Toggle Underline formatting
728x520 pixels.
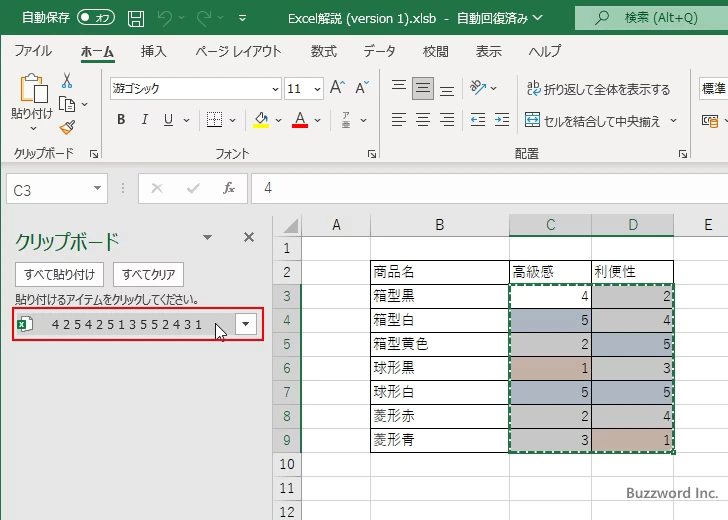click(x=169, y=120)
